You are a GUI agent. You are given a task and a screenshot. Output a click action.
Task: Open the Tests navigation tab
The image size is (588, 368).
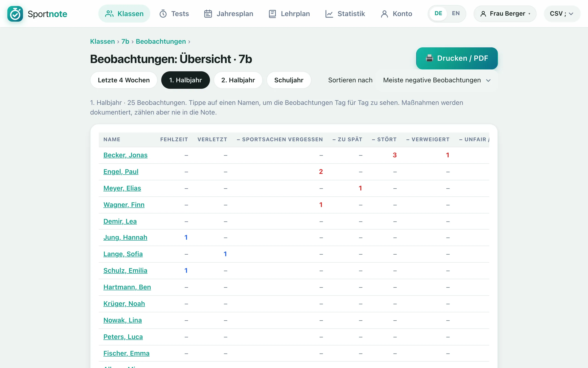click(x=174, y=14)
